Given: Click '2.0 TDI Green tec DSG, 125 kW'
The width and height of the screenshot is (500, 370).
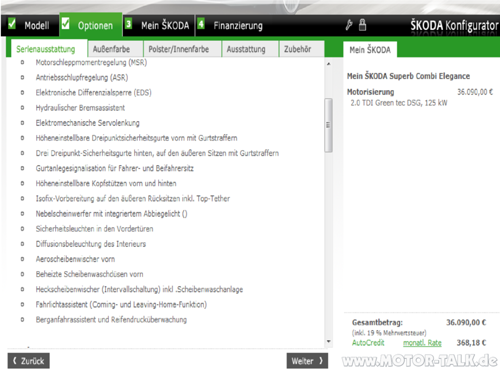Looking at the screenshot, I should tap(399, 103).
